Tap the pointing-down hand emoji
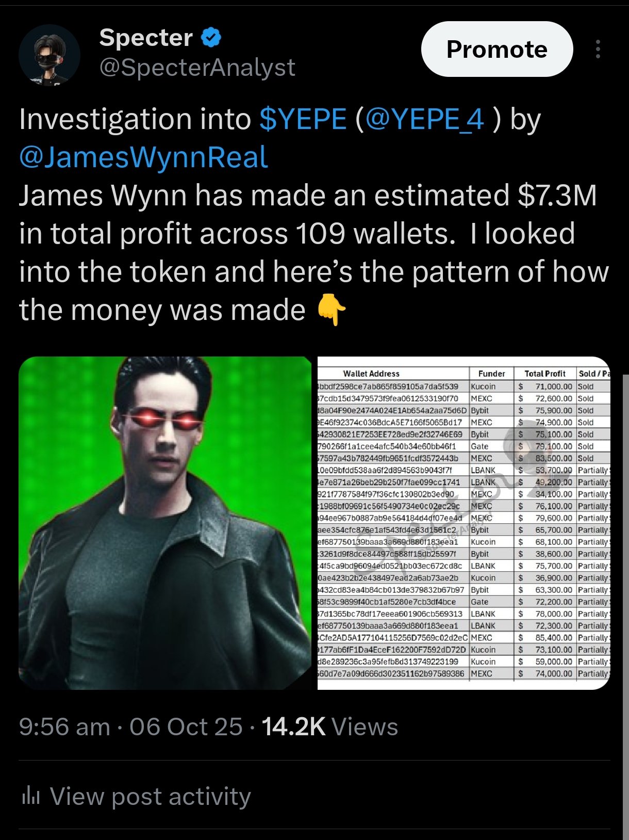 pyautogui.click(x=331, y=310)
